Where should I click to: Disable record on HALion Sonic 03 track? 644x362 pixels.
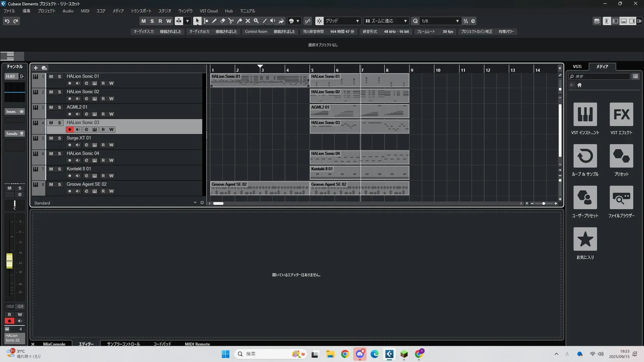pyautogui.click(x=69, y=130)
